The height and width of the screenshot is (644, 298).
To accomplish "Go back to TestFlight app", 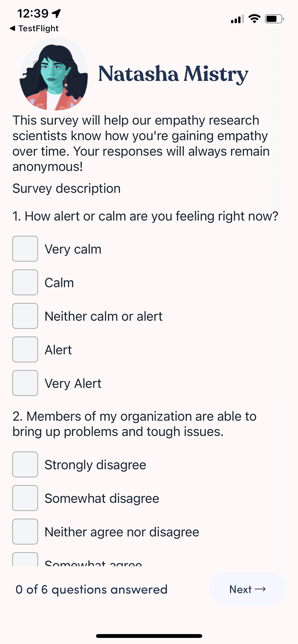I will (34, 29).
